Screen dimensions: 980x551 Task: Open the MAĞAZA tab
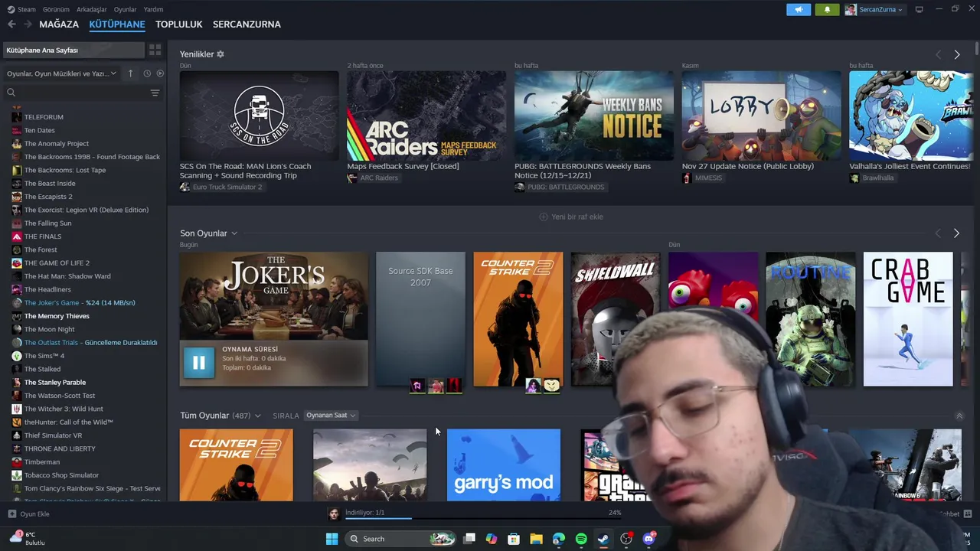(59, 24)
